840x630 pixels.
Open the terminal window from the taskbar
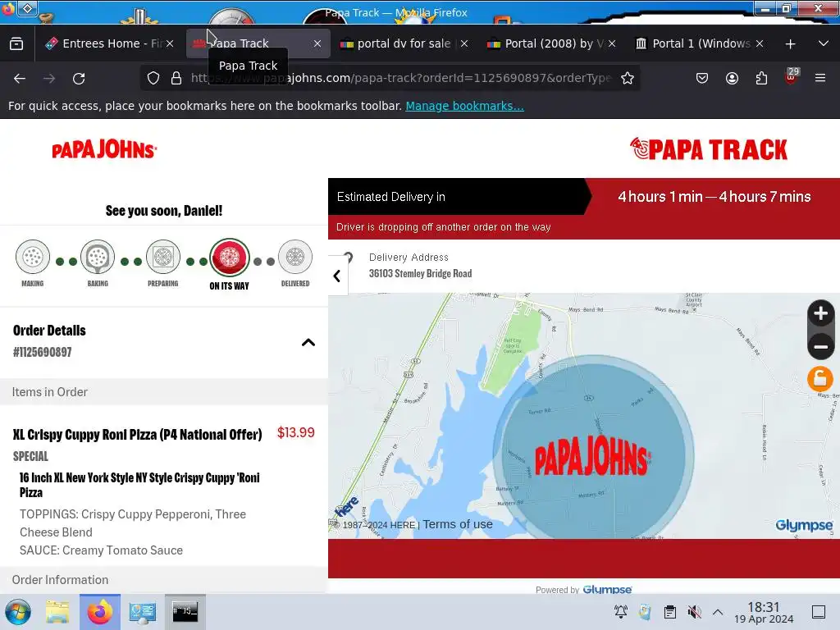[185, 612]
